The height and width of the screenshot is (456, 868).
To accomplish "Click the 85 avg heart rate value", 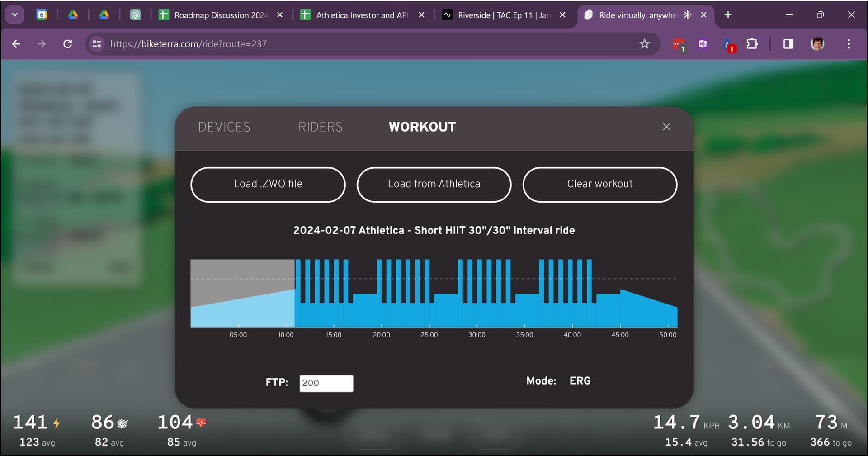I will coord(181,442).
